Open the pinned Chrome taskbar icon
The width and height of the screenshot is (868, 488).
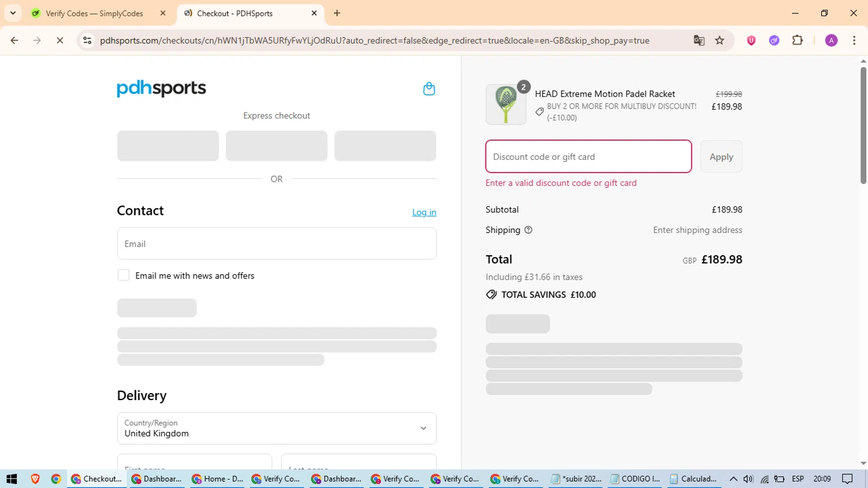click(56, 479)
